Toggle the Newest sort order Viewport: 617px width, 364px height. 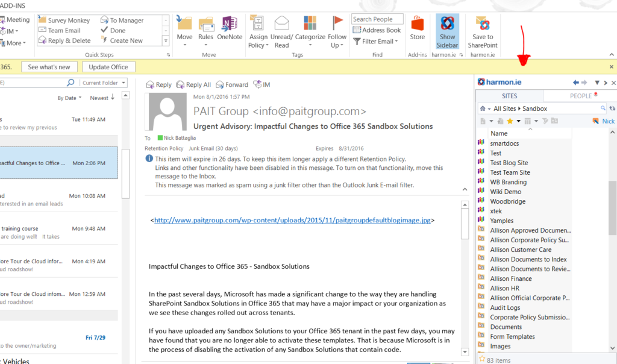(x=102, y=98)
